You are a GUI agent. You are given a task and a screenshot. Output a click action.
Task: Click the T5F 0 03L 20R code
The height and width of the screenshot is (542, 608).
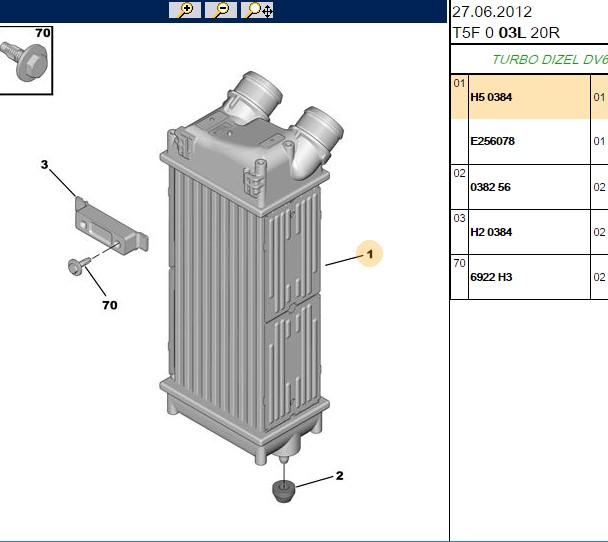[506, 33]
